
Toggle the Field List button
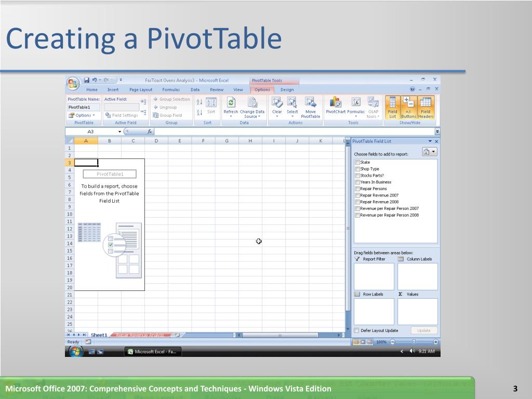click(x=393, y=107)
